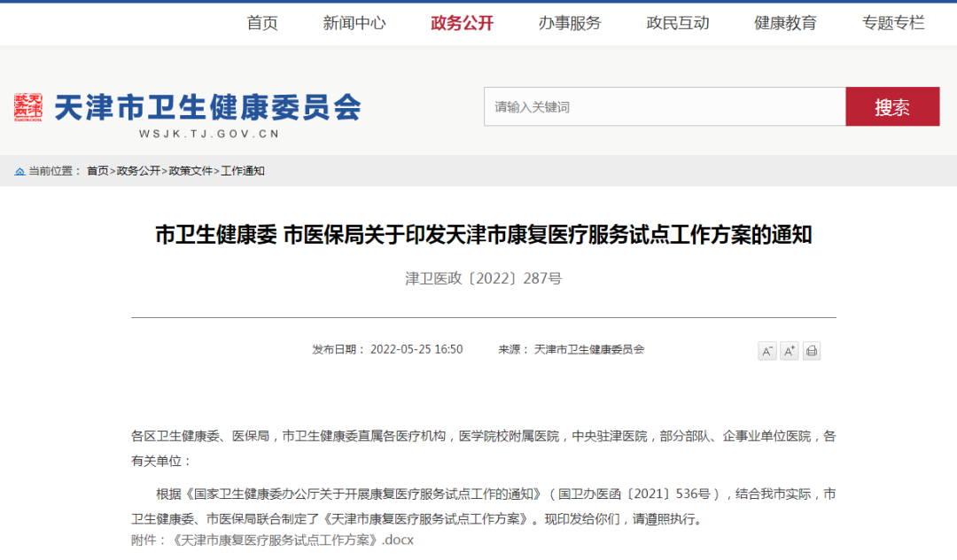Click document number 津卫医政〔2022〕287号
The height and width of the screenshot is (560, 957).
(484, 279)
